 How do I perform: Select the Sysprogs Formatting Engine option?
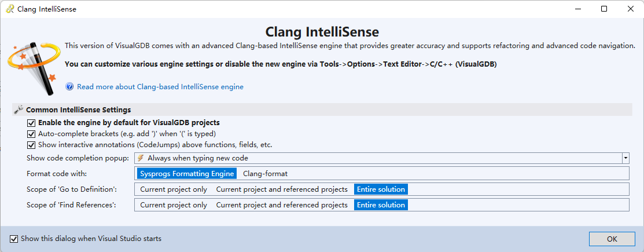pyautogui.click(x=187, y=174)
